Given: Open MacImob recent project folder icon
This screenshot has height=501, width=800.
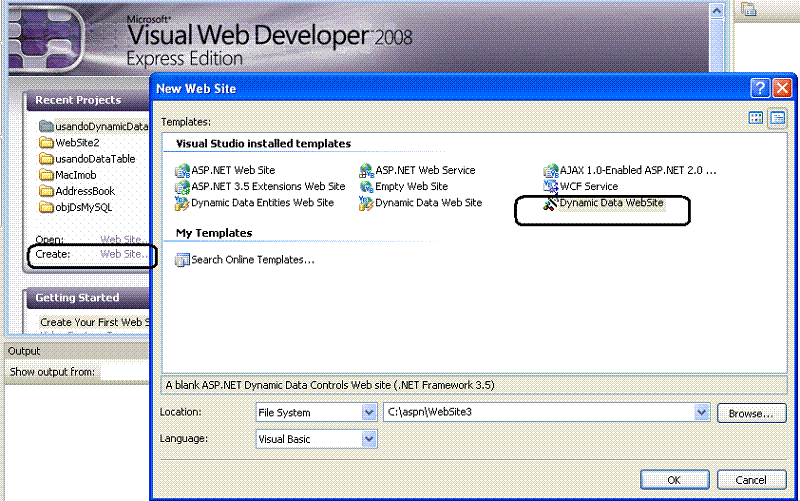Looking at the screenshot, I should pyautogui.click(x=46, y=175).
